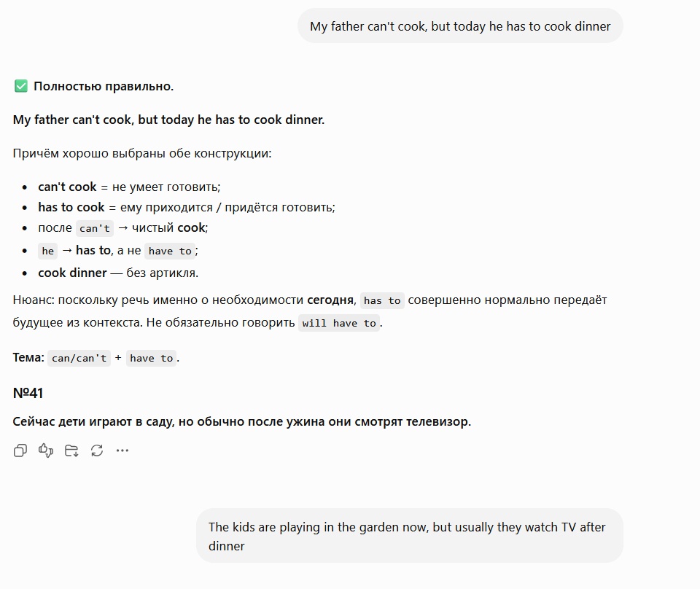Click the "have to" code chip after Тема
700x589 pixels.
[152, 359]
